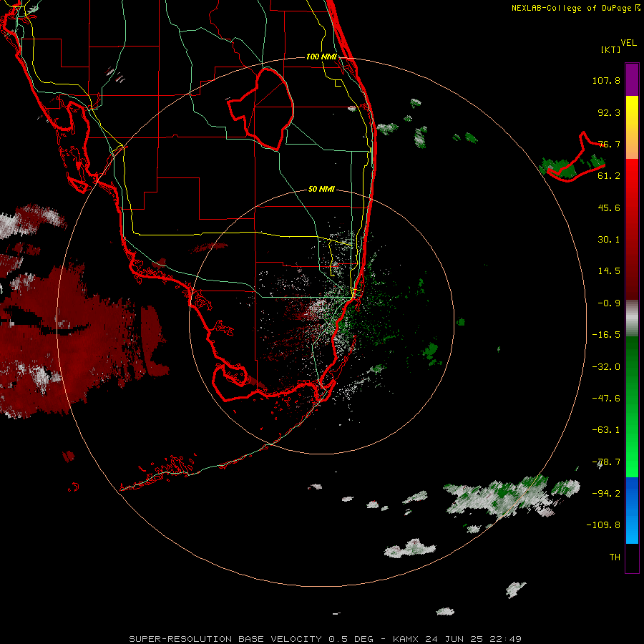Pick the blue segment of velocity scale
644x644 pixels.
632,510
